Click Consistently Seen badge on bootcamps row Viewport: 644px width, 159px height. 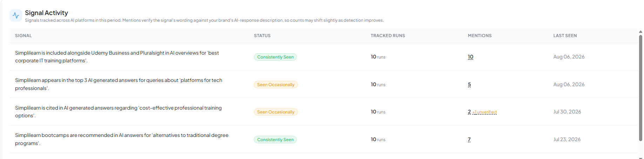pos(275,139)
